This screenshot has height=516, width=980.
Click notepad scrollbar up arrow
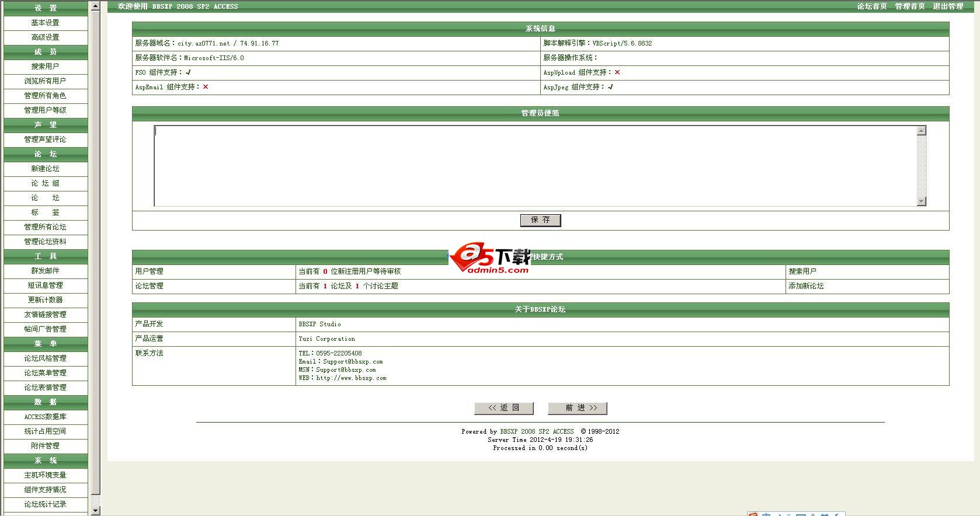tap(922, 131)
